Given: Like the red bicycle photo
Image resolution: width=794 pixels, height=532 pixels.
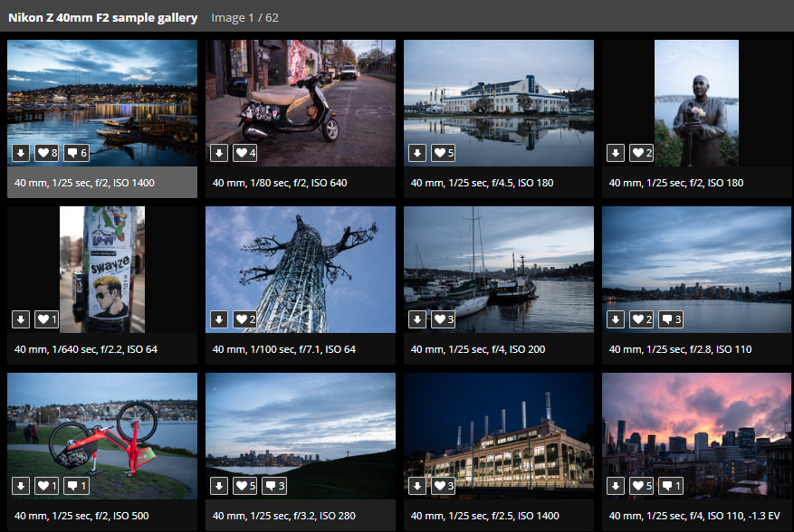Looking at the screenshot, I should (x=46, y=486).
